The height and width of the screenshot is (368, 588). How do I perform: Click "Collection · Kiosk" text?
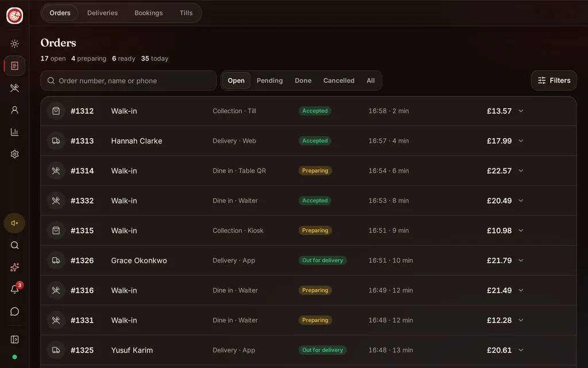(x=238, y=231)
